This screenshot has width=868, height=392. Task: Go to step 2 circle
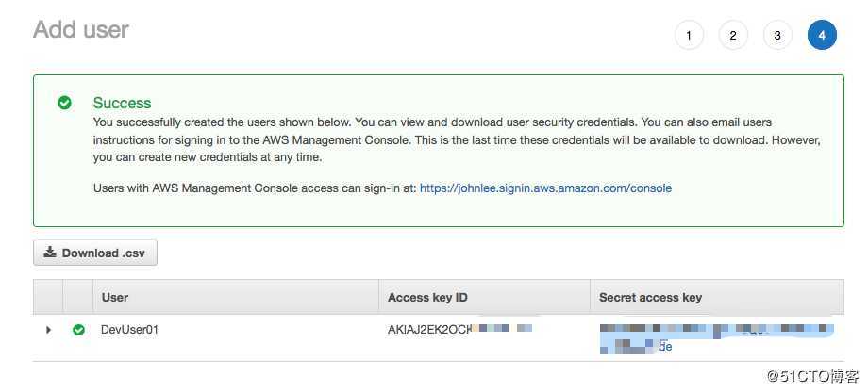(733, 36)
